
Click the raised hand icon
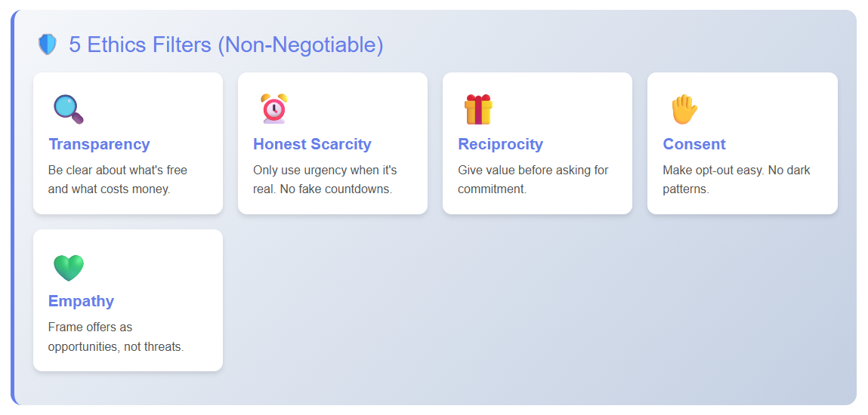point(684,109)
